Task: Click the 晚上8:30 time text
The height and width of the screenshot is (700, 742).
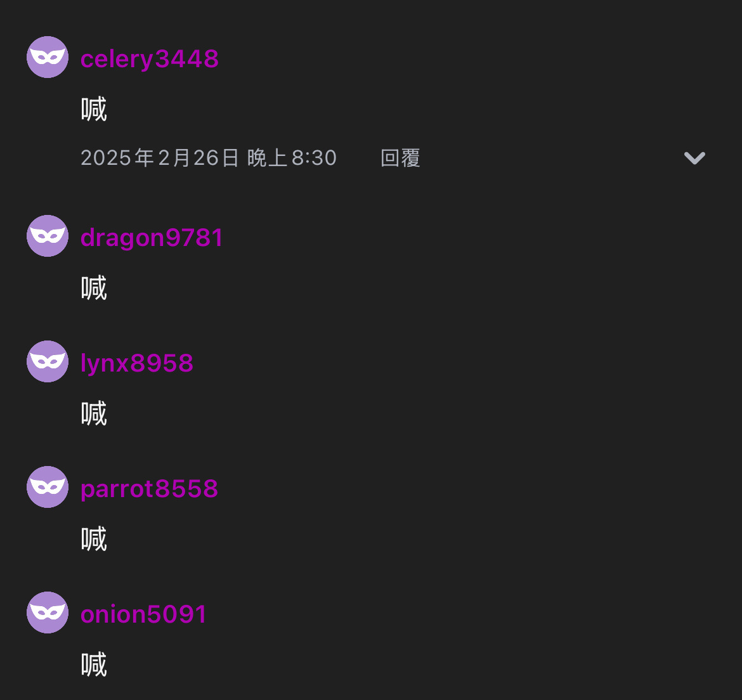Action: [292, 158]
